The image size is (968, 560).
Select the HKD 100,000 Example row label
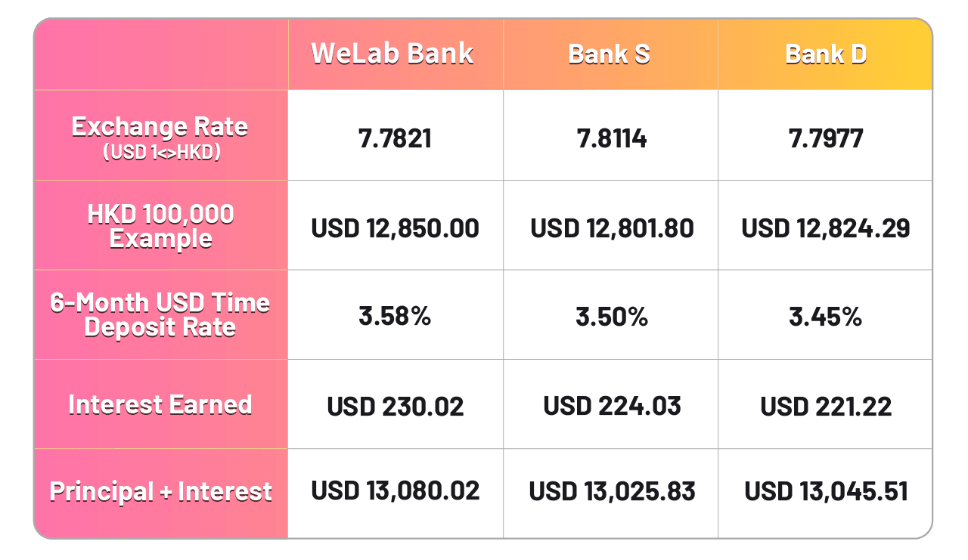pyautogui.click(x=160, y=226)
